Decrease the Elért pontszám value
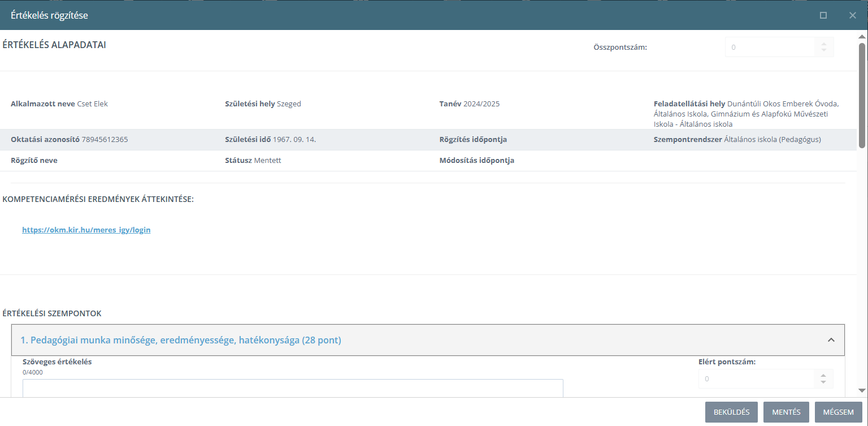Viewport: 868px width, 426px height. 823,382
